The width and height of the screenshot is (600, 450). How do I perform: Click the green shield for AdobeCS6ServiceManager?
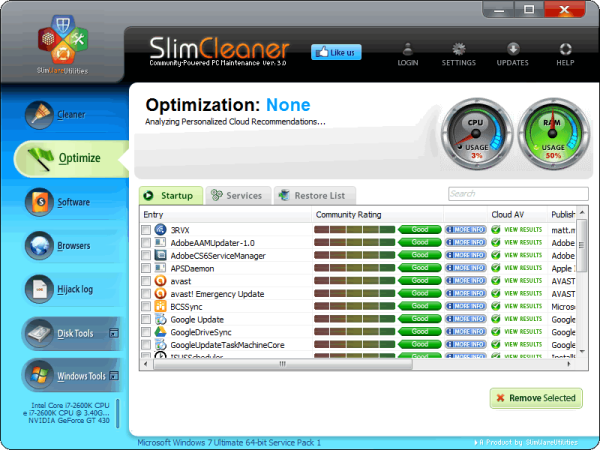click(496, 255)
